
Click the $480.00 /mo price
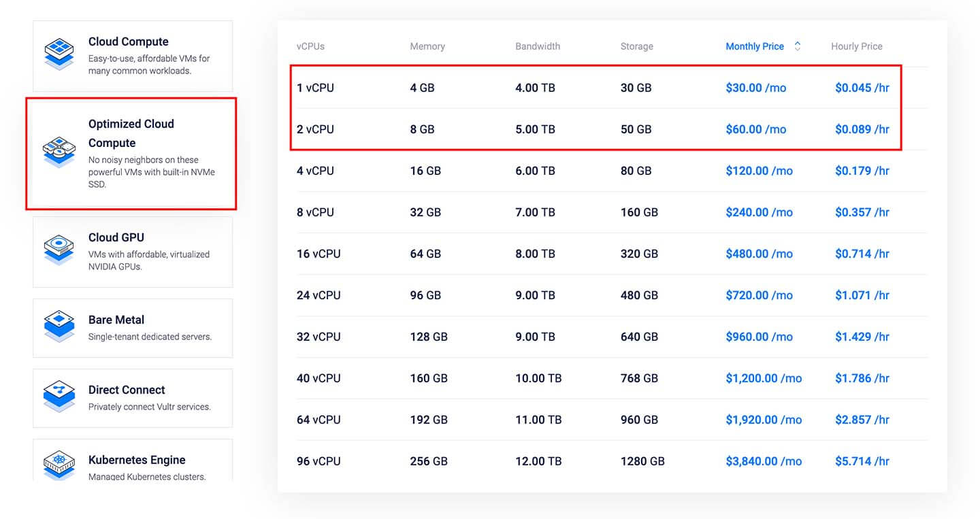[759, 254]
